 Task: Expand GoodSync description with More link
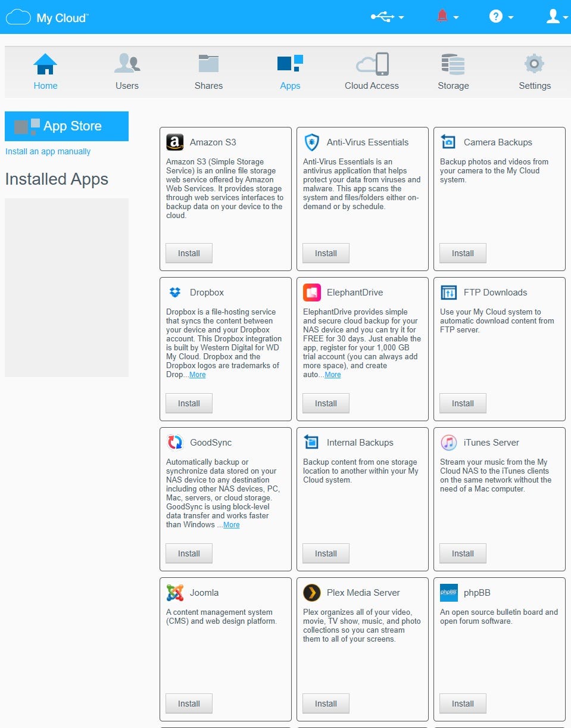[x=232, y=525]
